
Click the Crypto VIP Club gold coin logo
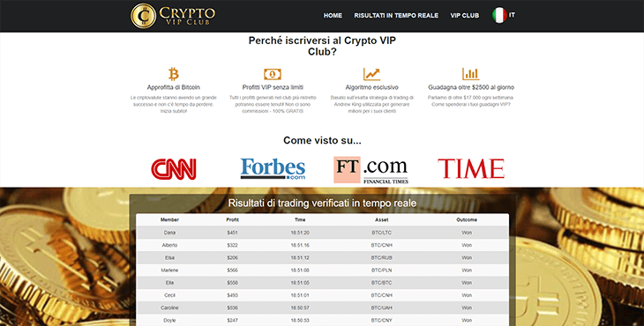click(143, 16)
